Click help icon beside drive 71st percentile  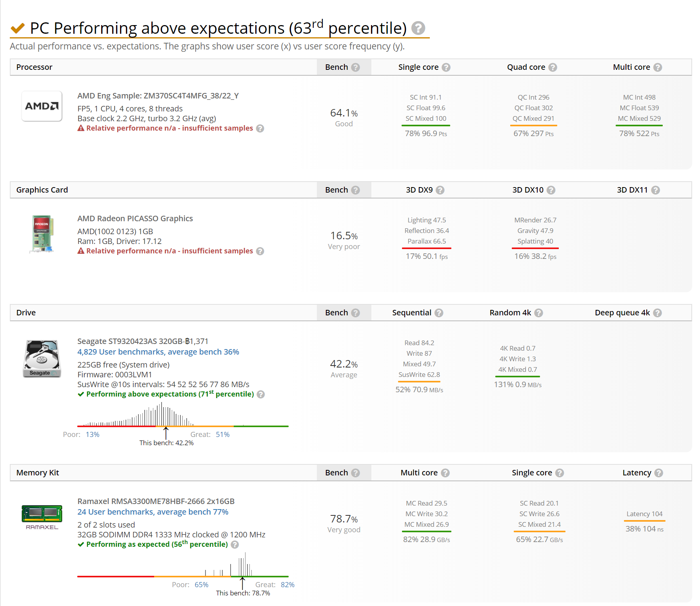(x=261, y=395)
